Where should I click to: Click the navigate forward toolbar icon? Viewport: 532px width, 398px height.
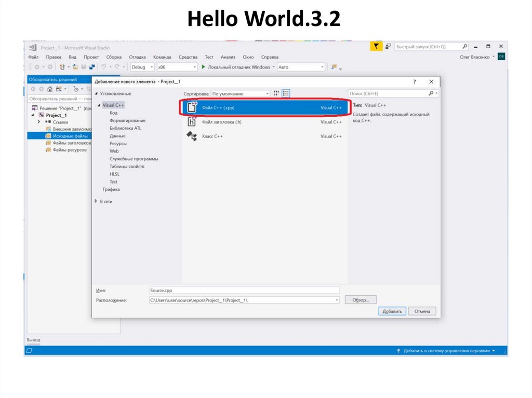click(x=50, y=67)
